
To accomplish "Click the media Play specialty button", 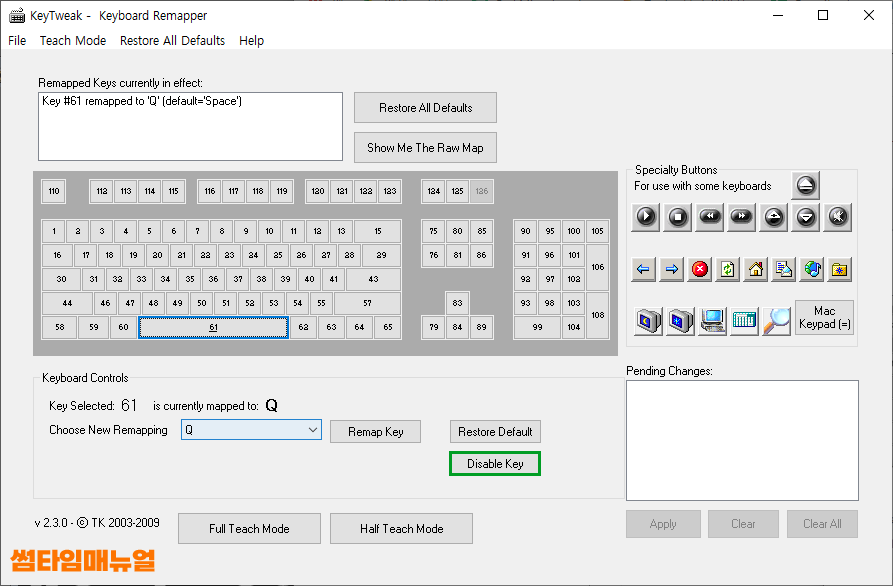I will click(645, 217).
